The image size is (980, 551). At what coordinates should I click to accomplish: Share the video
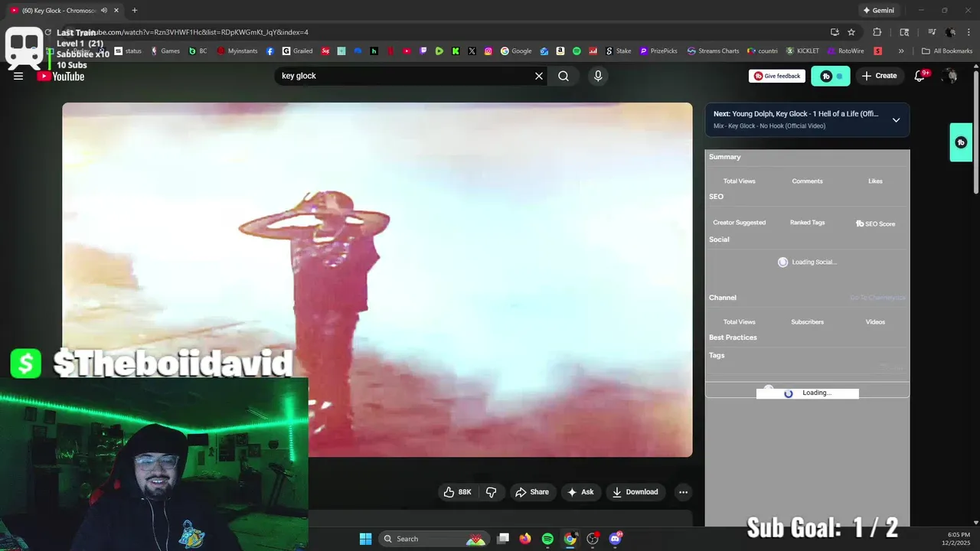pos(532,492)
